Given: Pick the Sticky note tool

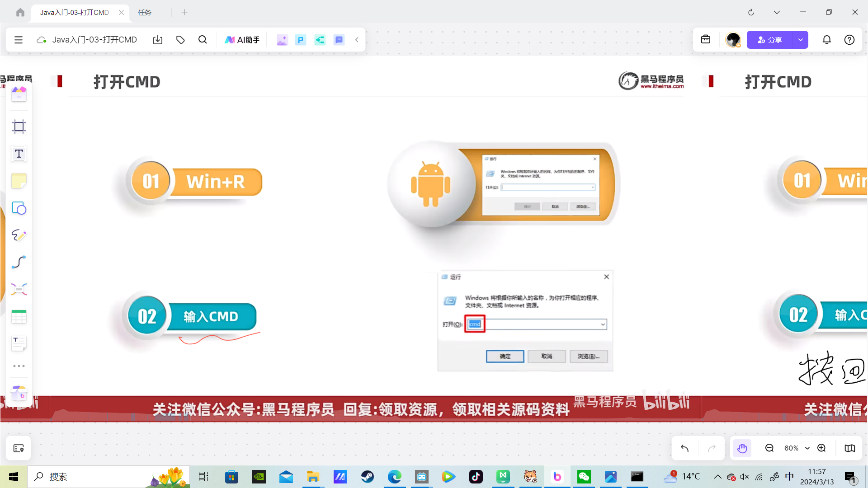Looking at the screenshot, I should point(19,181).
